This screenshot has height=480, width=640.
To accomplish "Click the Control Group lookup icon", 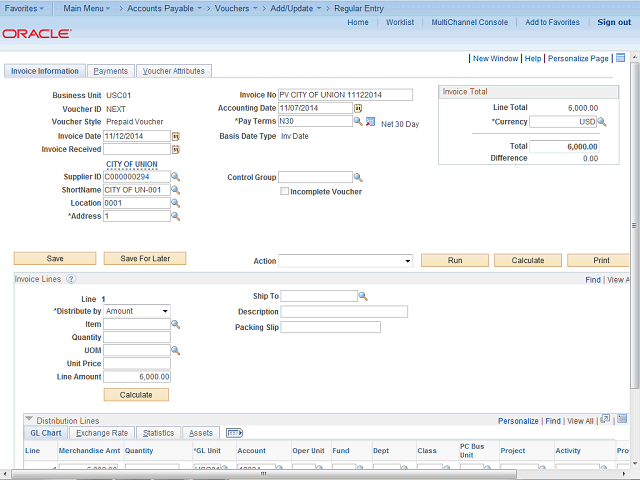I will coord(358,177).
